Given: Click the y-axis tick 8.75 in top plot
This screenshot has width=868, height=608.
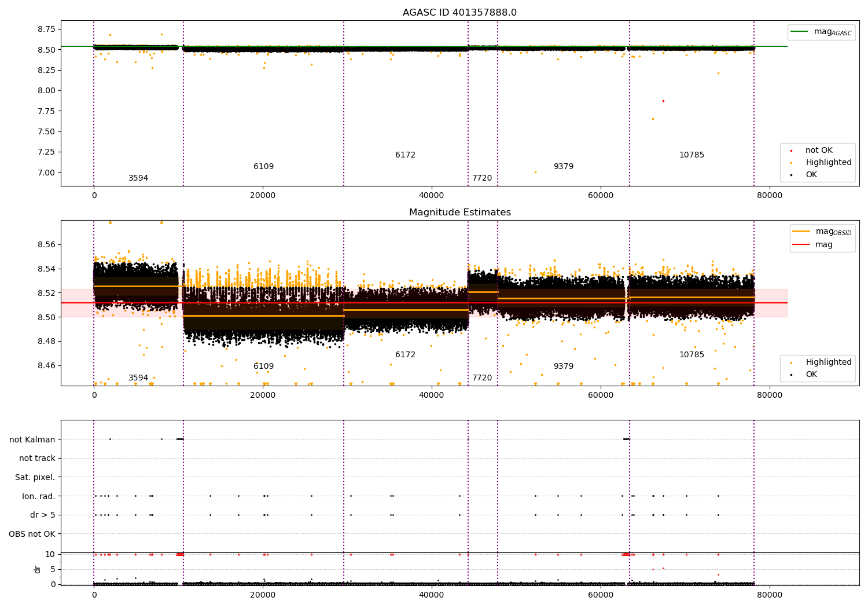Looking at the screenshot, I should 46,29.
